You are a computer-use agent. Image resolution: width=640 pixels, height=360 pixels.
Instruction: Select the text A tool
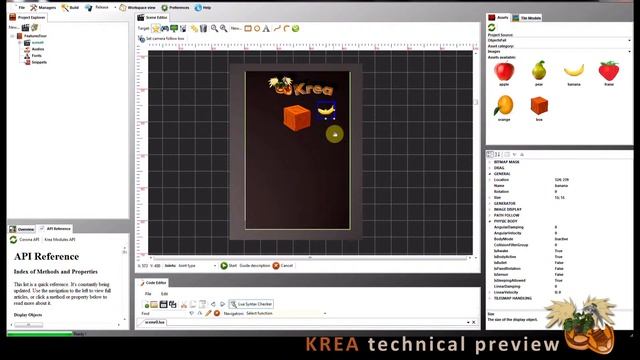pos(266,28)
